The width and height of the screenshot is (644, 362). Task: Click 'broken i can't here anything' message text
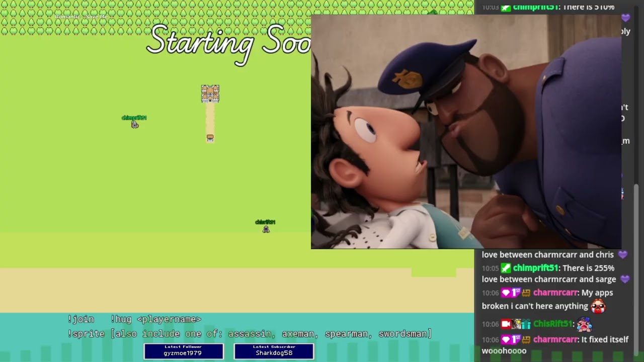(535, 306)
